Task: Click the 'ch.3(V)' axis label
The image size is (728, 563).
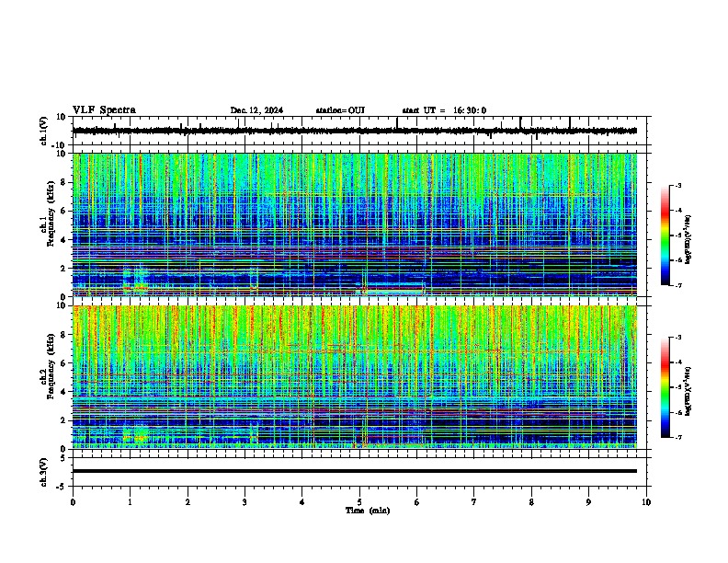Action: (44, 472)
